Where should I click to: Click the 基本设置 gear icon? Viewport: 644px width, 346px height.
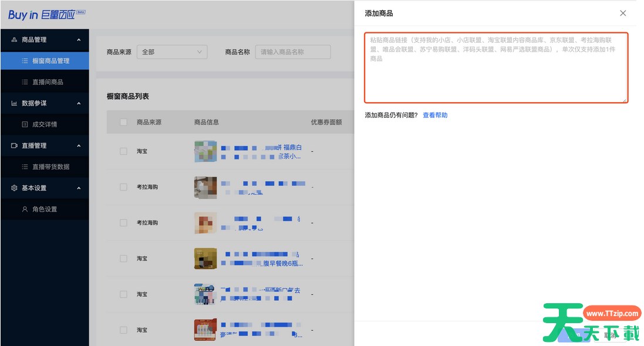14,188
